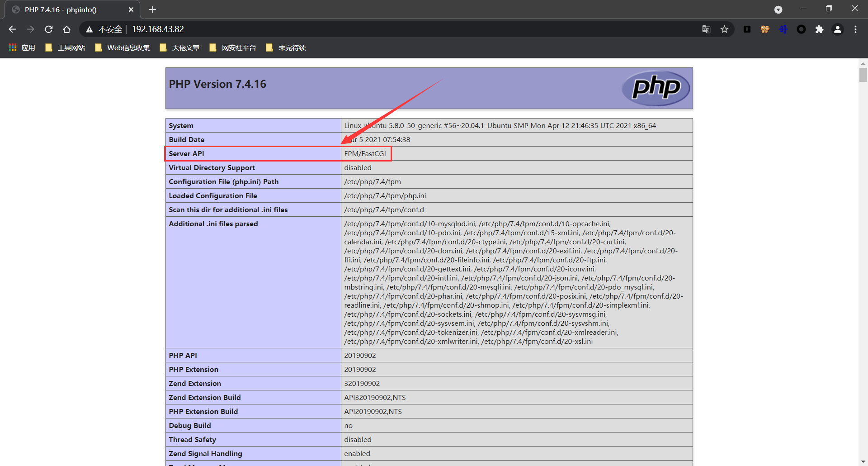
Task: Click the API320190902,NTS value
Action: click(x=375, y=398)
